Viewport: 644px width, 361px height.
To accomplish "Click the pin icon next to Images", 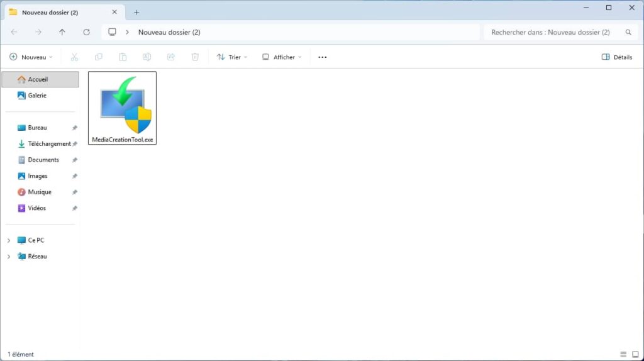I will click(x=75, y=175).
